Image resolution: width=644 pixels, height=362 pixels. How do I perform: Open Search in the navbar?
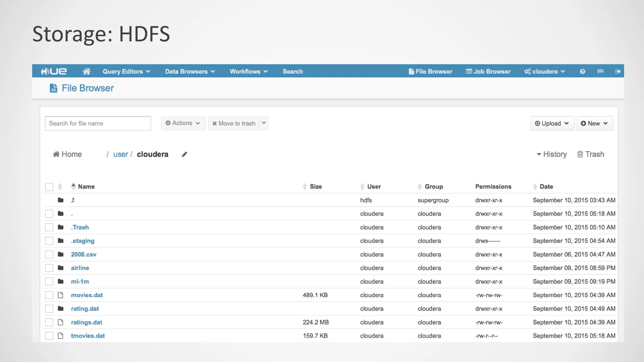click(293, 71)
